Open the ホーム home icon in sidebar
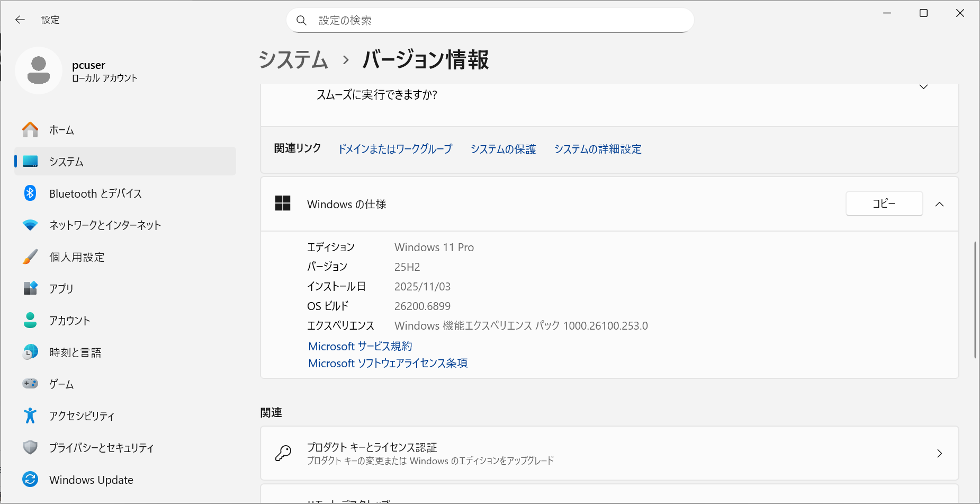 (30, 130)
